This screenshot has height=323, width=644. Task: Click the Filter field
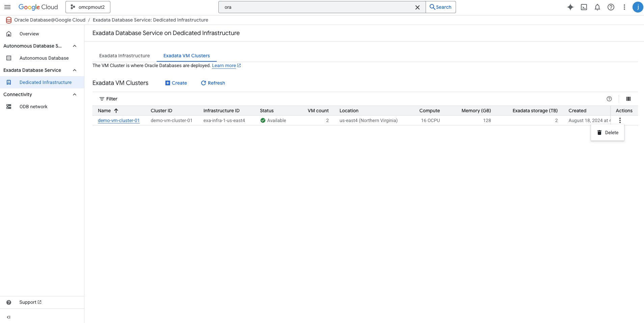[x=348, y=99]
